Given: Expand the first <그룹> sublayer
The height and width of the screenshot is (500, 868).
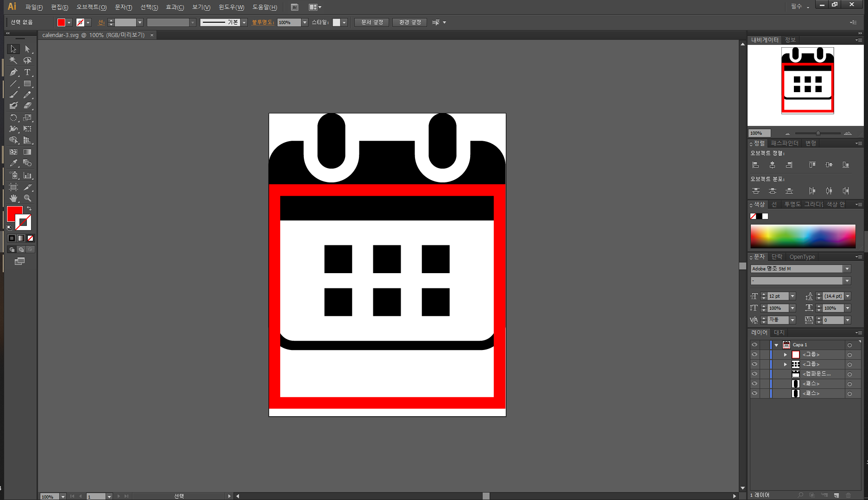Looking at the screenshot, I should click(x=786, y=355).
